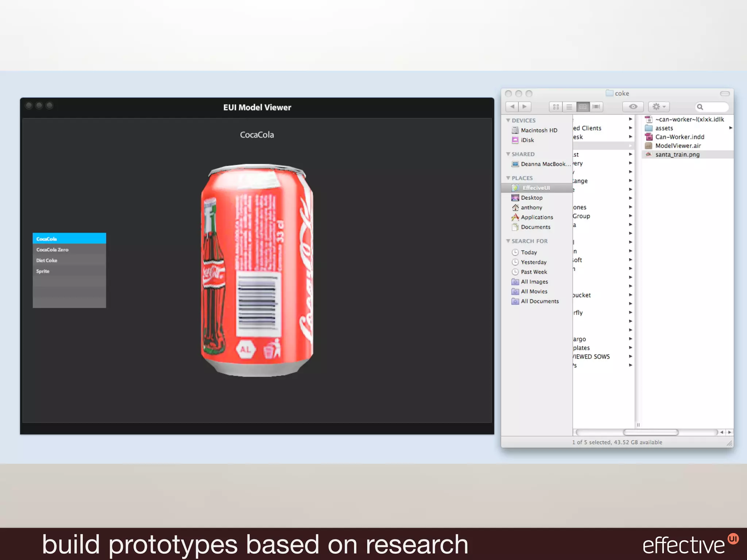Click the Finder search field

pos(712,107)
